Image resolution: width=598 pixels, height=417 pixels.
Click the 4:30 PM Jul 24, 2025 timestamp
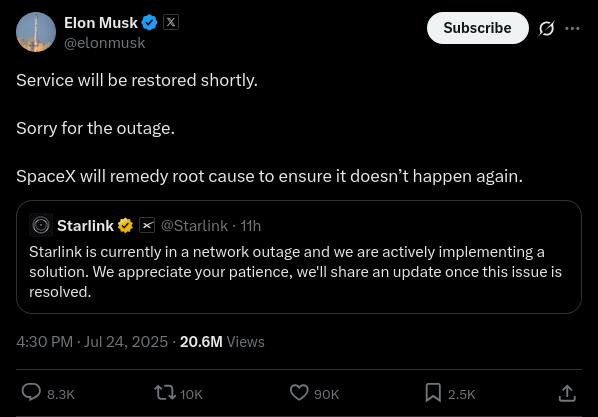point(92,341)
